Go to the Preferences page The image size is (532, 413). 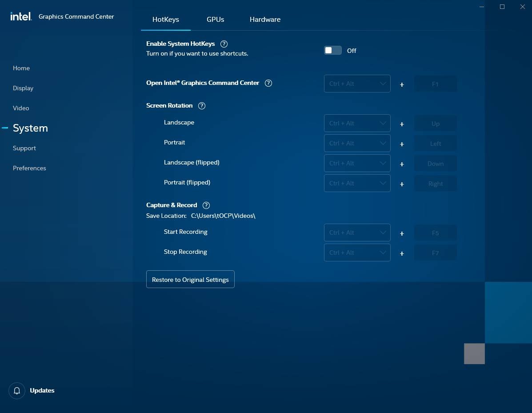[29, 168]
